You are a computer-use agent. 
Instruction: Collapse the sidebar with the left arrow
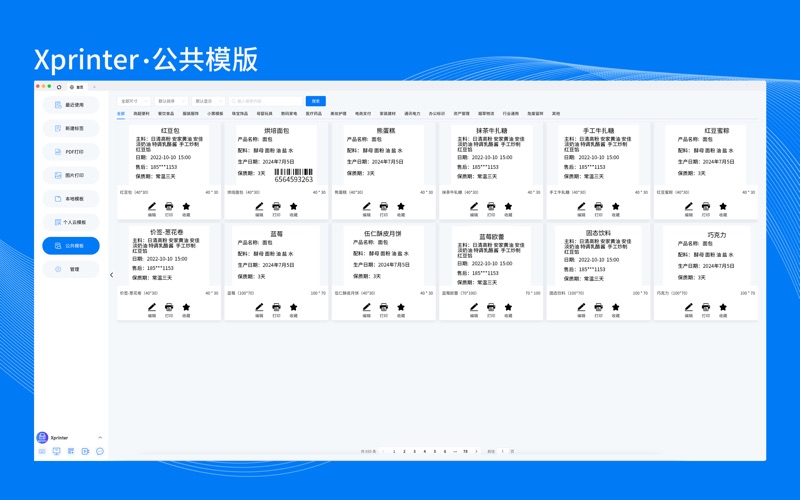(112, 275)
